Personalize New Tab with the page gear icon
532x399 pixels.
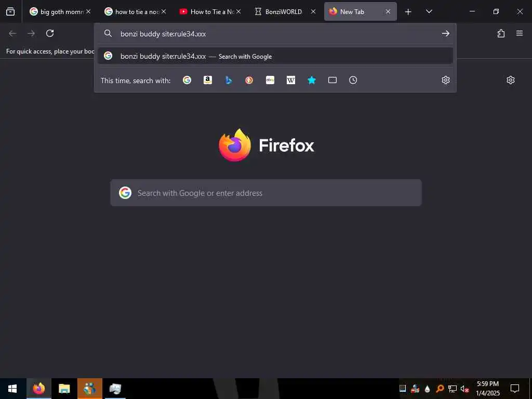click(511, 80)
